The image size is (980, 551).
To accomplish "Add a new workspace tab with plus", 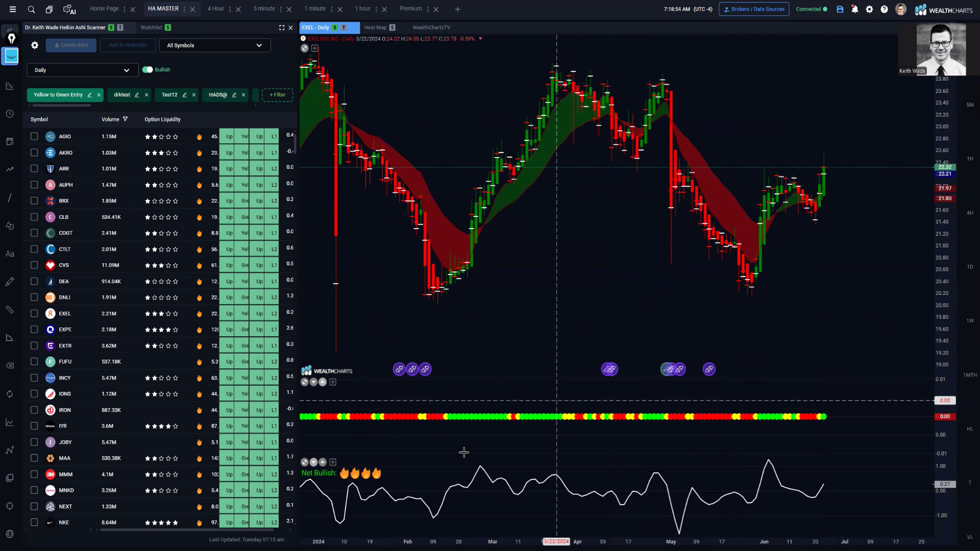I will point(457,9).
